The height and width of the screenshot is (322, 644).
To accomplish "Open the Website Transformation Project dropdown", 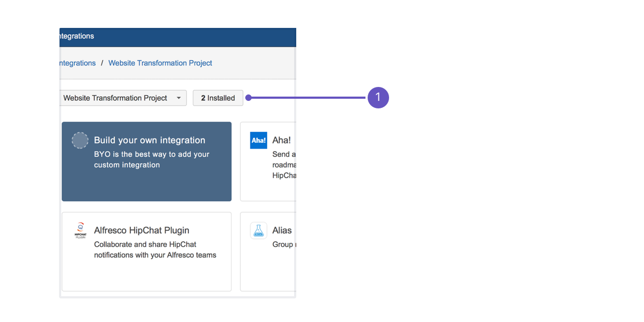I will (x=123, y=98).
